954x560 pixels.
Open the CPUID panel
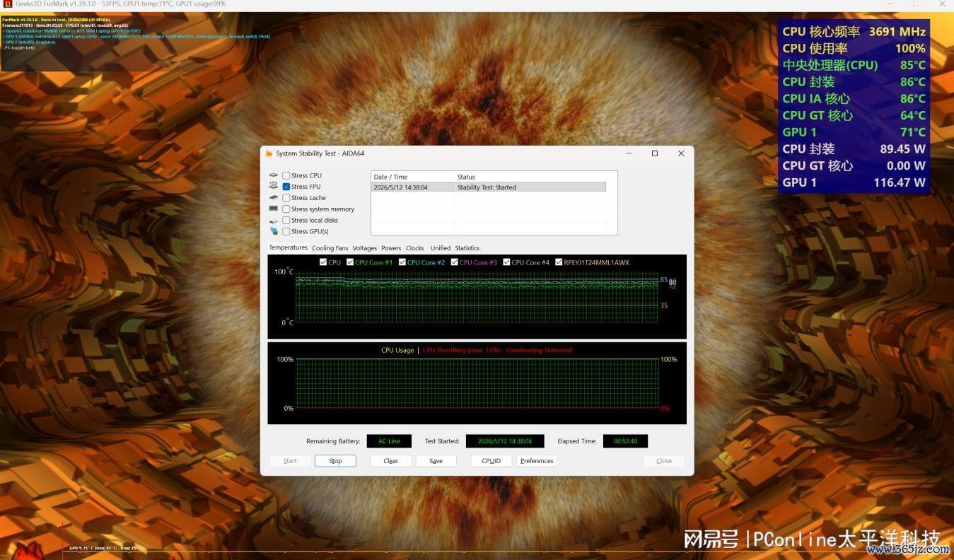pos(491,461)
